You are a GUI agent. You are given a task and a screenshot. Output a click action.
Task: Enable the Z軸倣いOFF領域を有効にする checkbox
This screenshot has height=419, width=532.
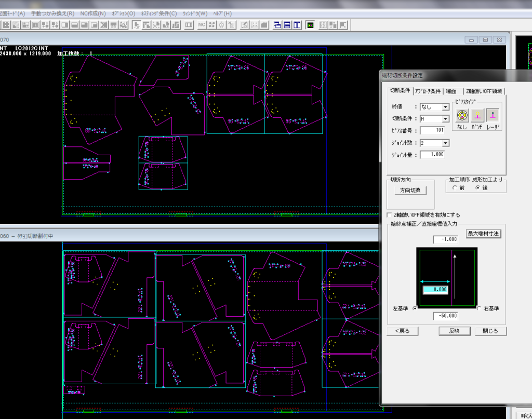pos(390,215)
